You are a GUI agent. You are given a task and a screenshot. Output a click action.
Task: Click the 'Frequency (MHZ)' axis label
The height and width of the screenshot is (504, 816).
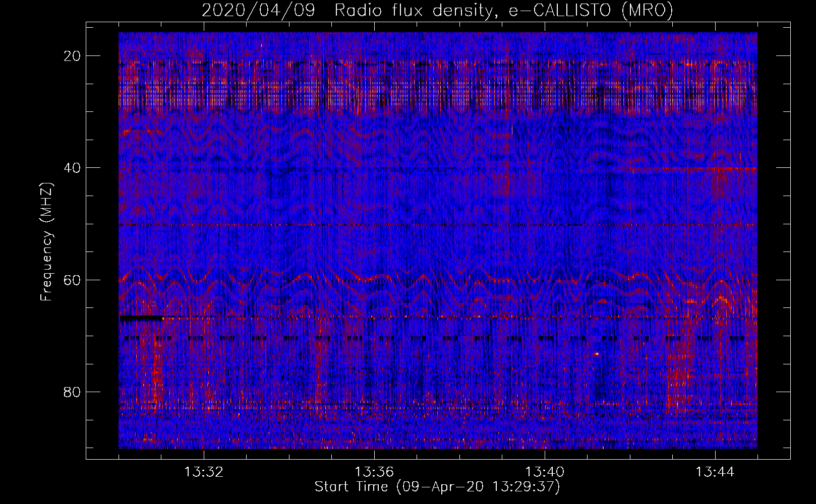click(46, 241)
